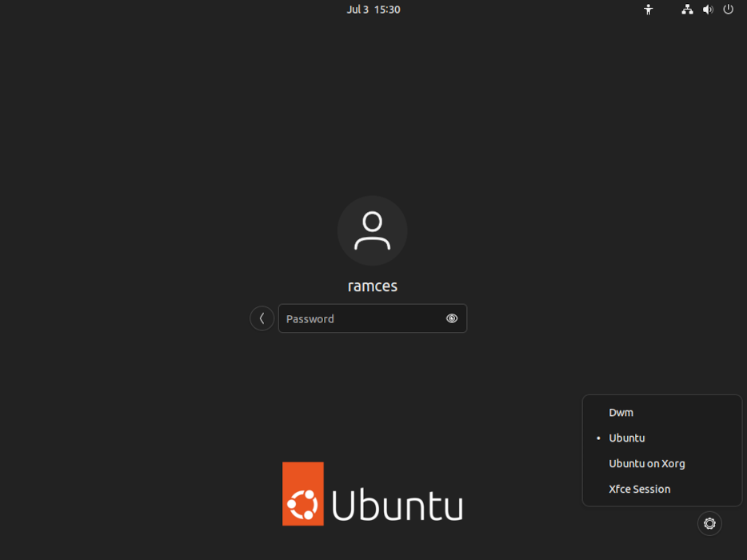Open the power options icon
This screenshot has width=747, height=560.
point(728,10)
